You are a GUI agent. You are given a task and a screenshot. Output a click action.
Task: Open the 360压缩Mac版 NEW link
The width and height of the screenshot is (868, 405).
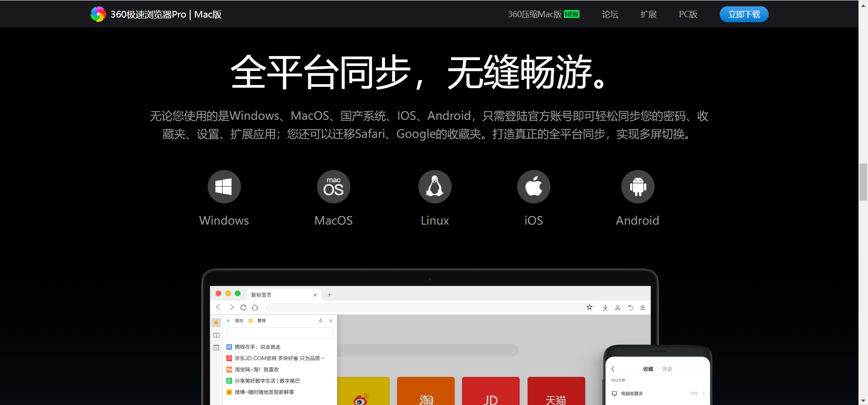tap(543, 14)
